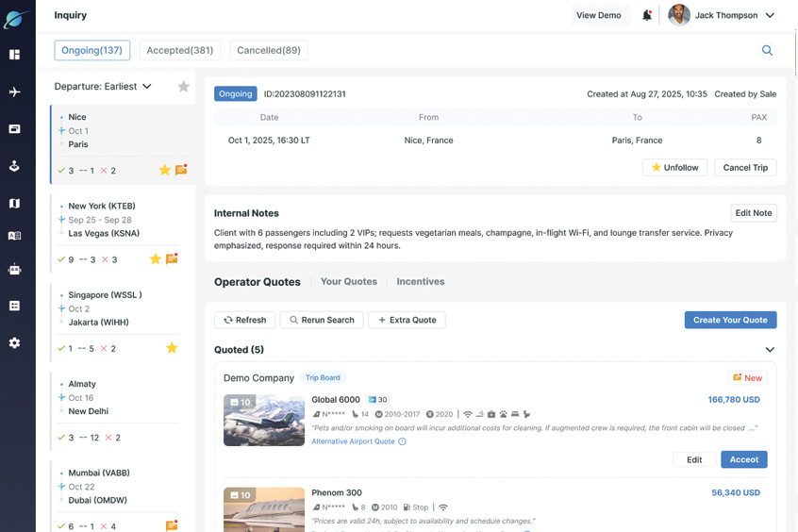The image size is (798, 532).
Task: Open the Your Quotes tab
Action: coord(348,282)
